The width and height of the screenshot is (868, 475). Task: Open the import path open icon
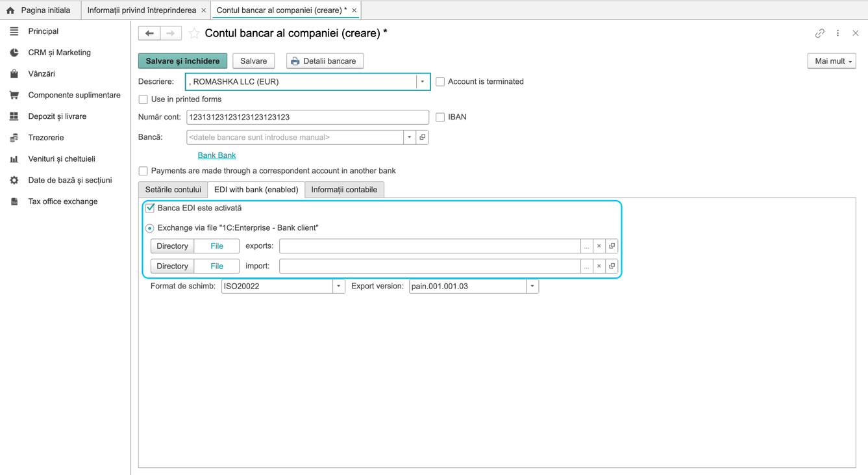(x=612, y=266)
